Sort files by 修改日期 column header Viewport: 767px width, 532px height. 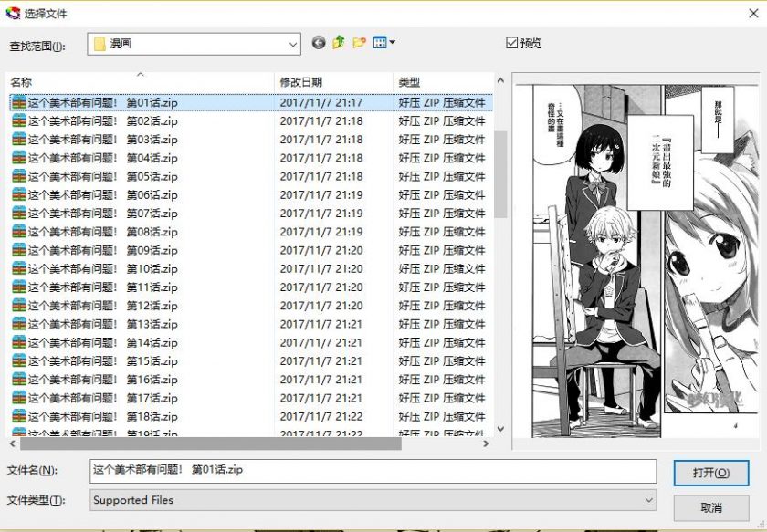pos(333,82)
